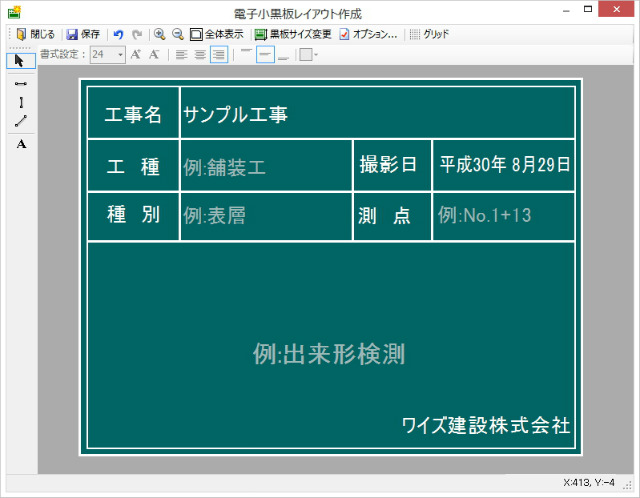Toggle the グリッド grid display
The height and width of the screenshot is (498, 640).
pos(429,34)
